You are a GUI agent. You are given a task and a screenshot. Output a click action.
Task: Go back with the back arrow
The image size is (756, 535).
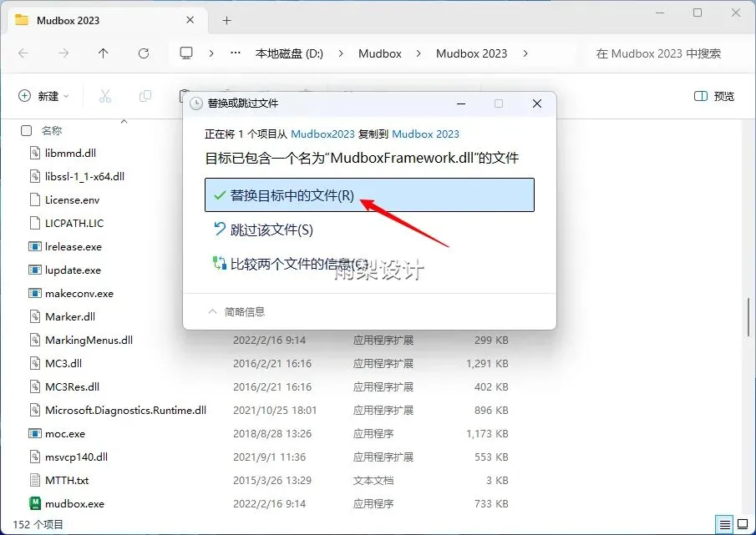tap(23, 53)
